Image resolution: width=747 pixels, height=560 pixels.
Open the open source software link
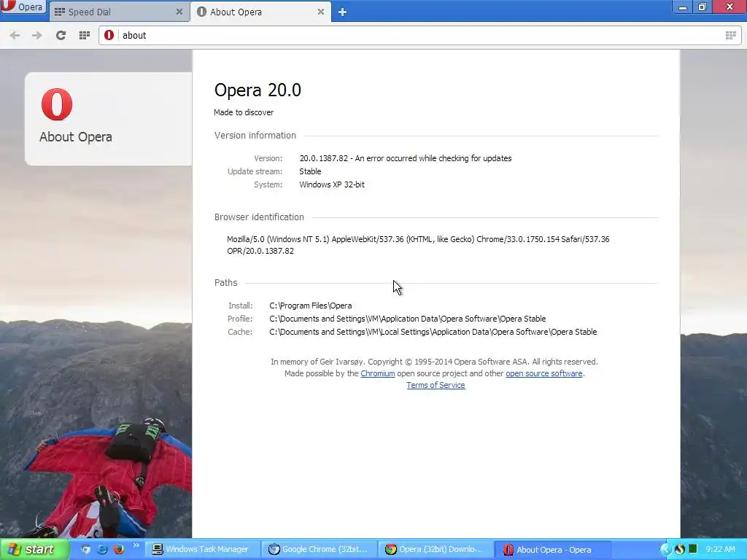(544, 373)
